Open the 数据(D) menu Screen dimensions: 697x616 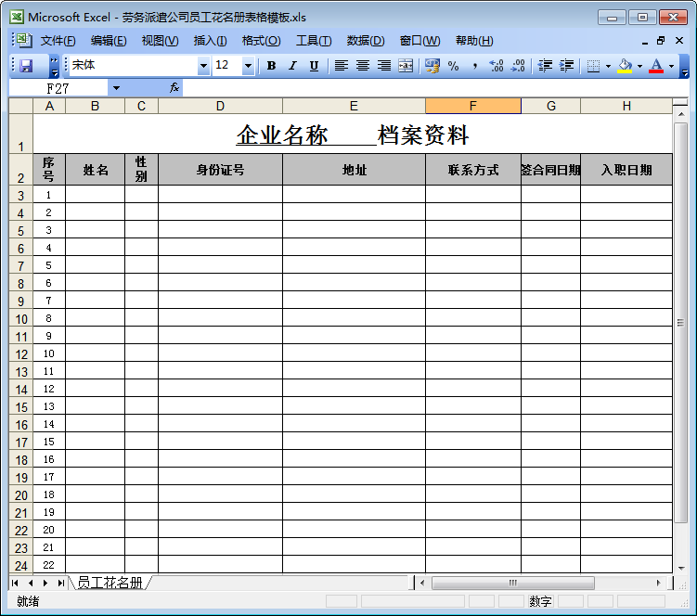click(x=365, y=41)
